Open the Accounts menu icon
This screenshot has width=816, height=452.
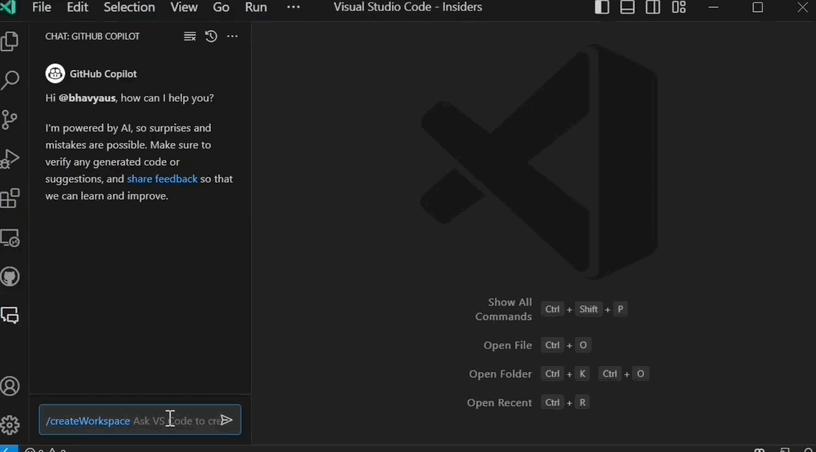[x=10, y=386]
